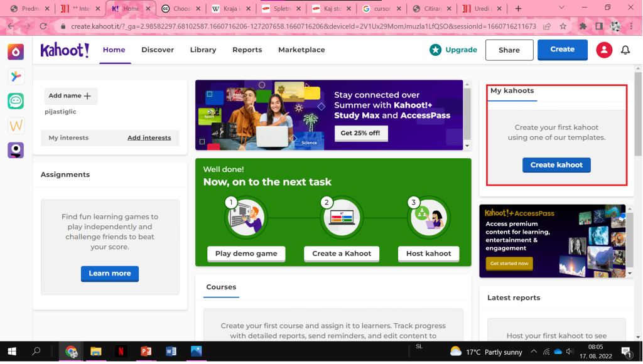Open the volume control in system tray
Image resolution: width=643 pixels, height=364 pixels.
[x=570, y=351]
